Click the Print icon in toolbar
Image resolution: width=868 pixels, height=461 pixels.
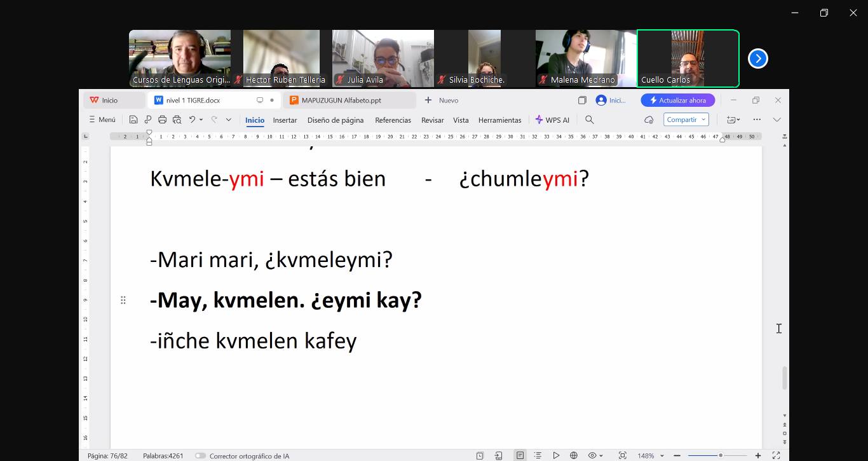point(162,120)
